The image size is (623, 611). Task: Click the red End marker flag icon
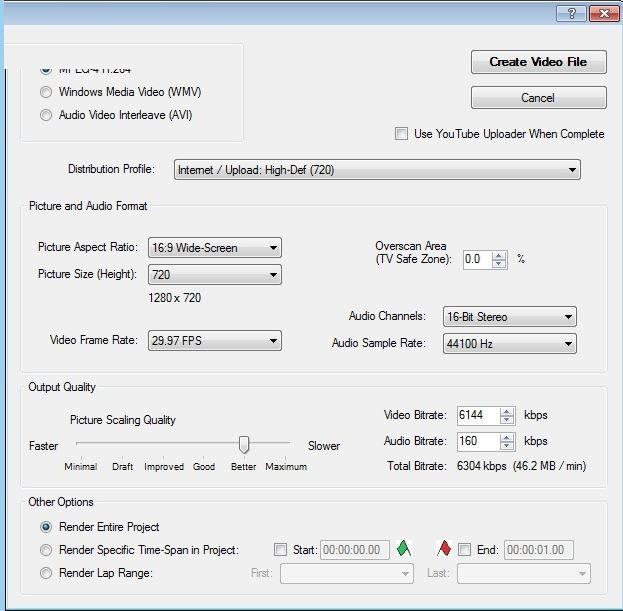click(444, 548)
